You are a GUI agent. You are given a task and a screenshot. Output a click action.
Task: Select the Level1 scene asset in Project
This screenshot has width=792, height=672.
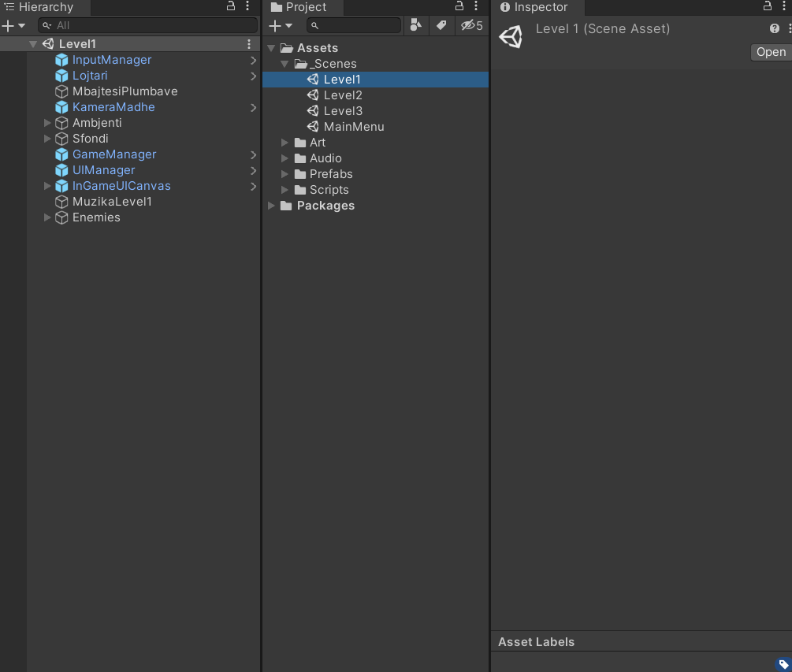click(x=375, y=80)
